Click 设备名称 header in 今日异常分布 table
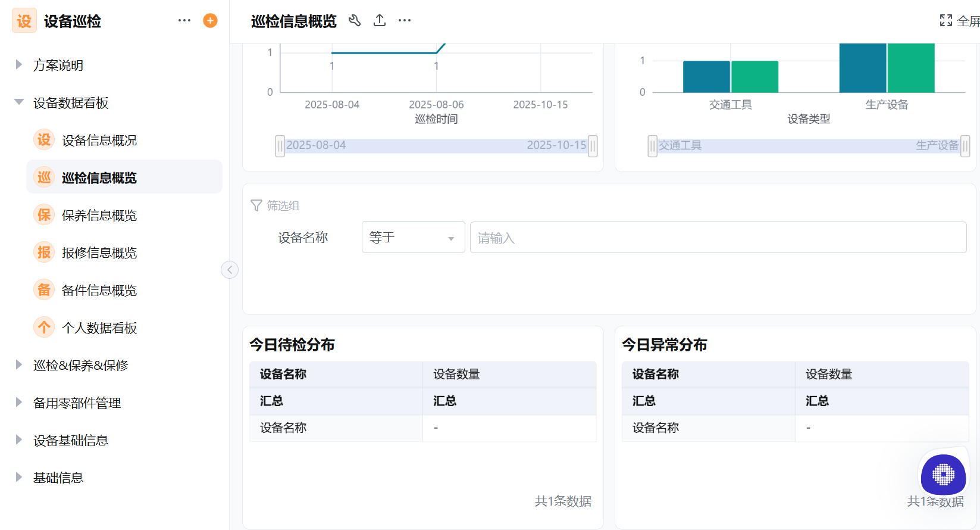The image size is (980, 530). 656,374
